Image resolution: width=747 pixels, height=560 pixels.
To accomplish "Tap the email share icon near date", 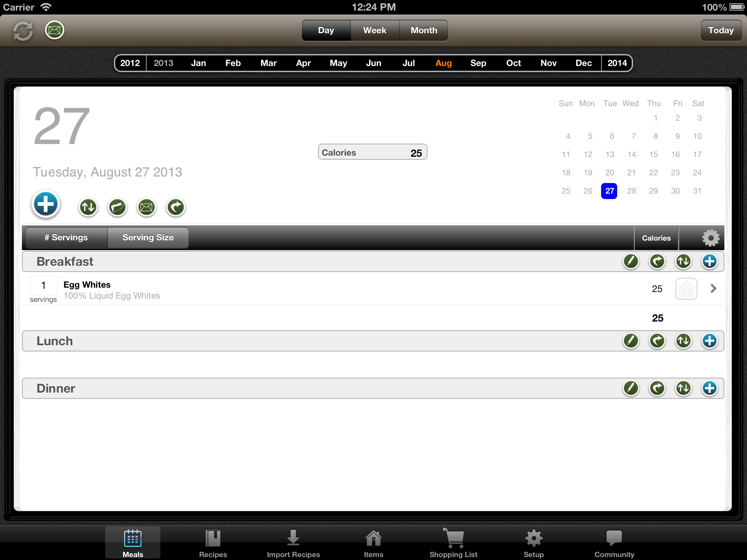I will tap(147, 207).
